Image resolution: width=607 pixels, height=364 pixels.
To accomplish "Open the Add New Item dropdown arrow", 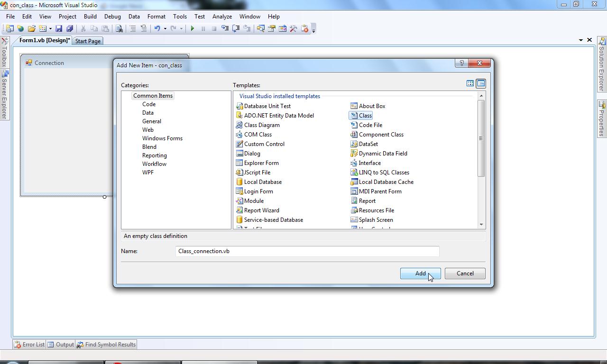I will click(50, 28).
